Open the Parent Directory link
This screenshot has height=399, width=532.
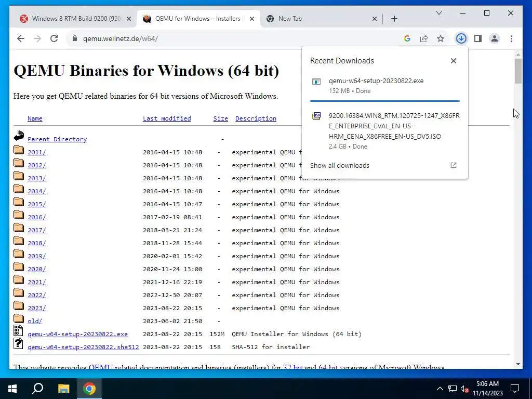[x=57, y=139]
